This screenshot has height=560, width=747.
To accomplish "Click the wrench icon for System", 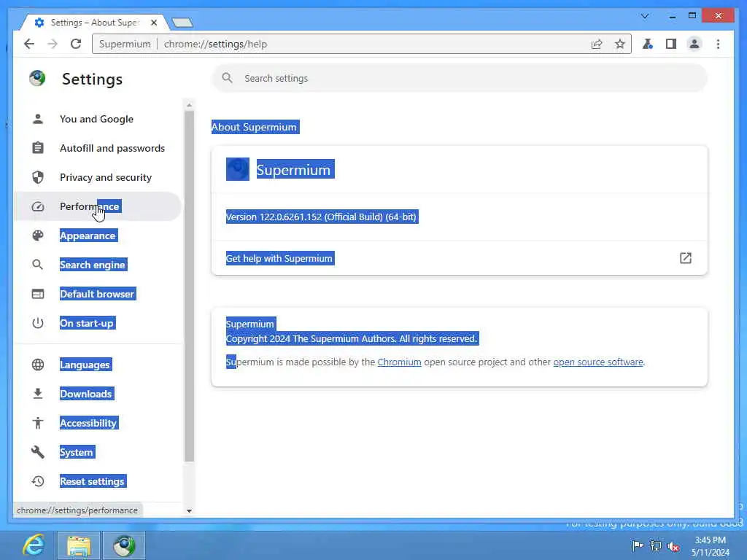I will click(38, 452).
